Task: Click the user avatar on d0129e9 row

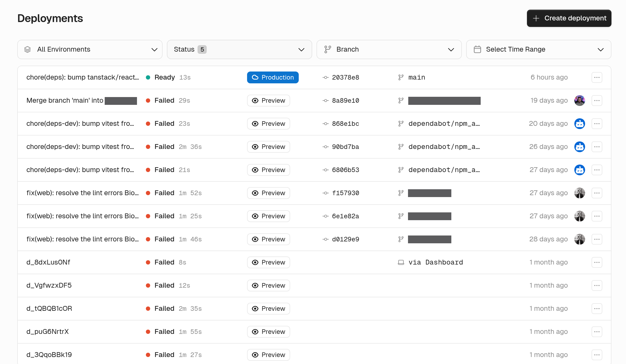Action: pos(579,239)
